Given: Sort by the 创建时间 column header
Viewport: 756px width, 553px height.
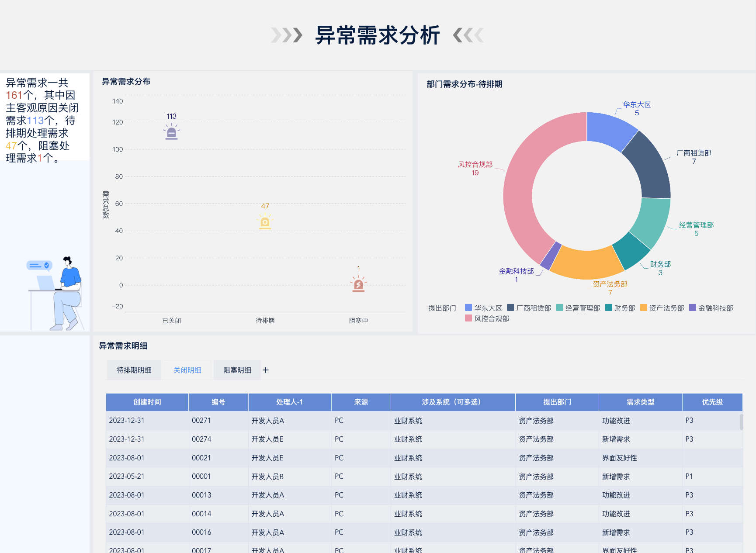Looking at the screenshot, I should tap(147, 402).
